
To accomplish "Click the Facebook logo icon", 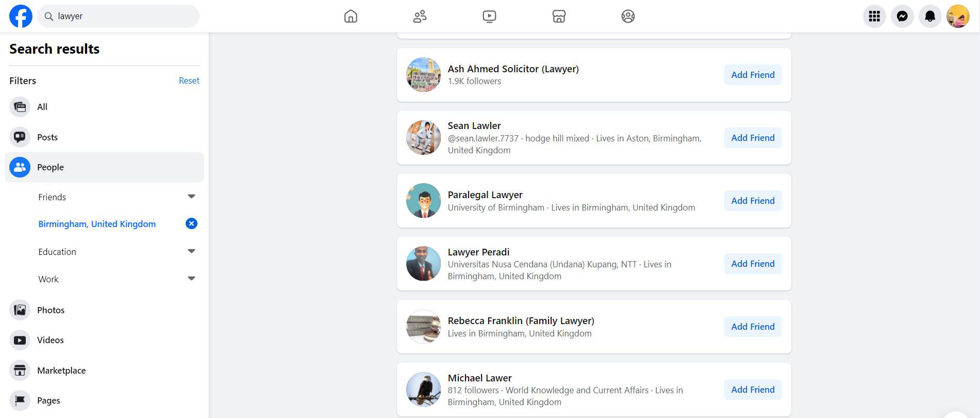I will click(21, 17).
